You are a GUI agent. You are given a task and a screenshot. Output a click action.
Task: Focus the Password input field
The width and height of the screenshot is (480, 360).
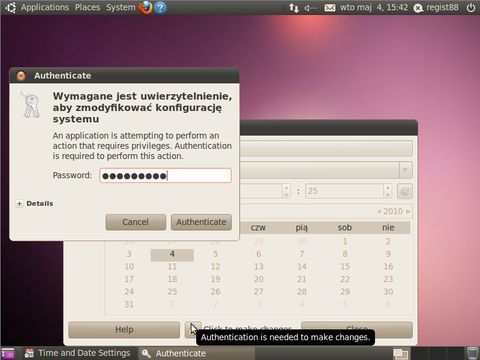click(x=165, y=176)
